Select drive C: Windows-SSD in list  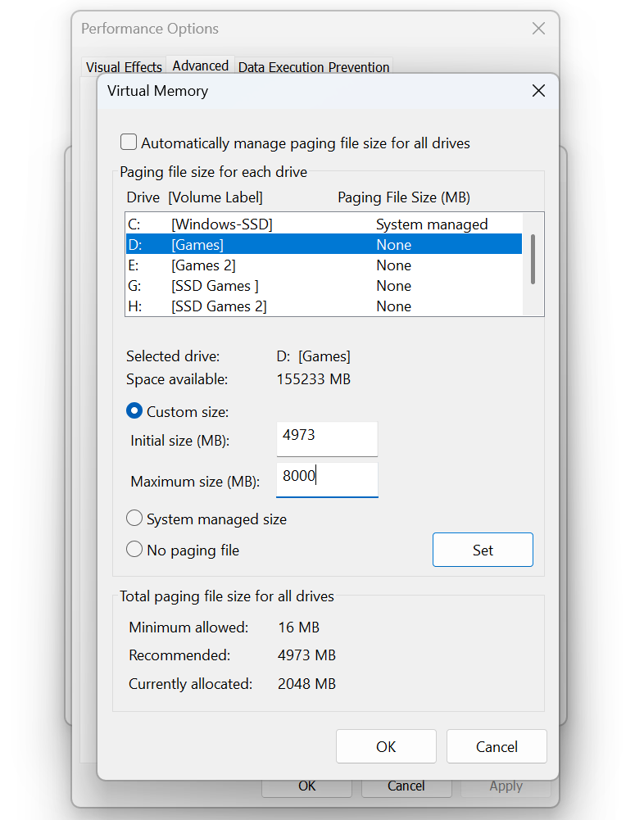324,224
